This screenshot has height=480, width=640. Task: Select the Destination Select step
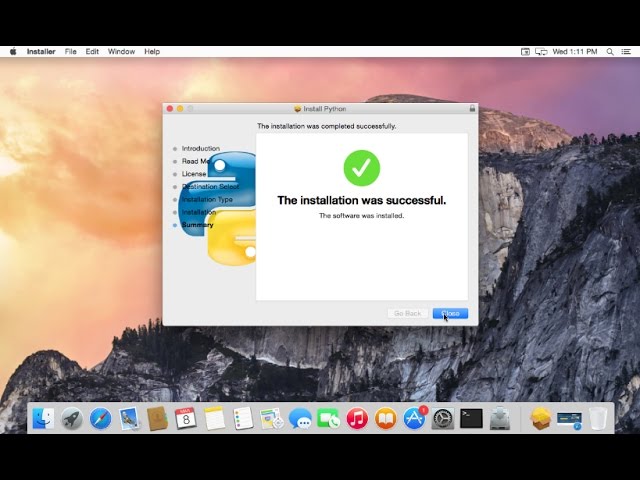point(211,187)
